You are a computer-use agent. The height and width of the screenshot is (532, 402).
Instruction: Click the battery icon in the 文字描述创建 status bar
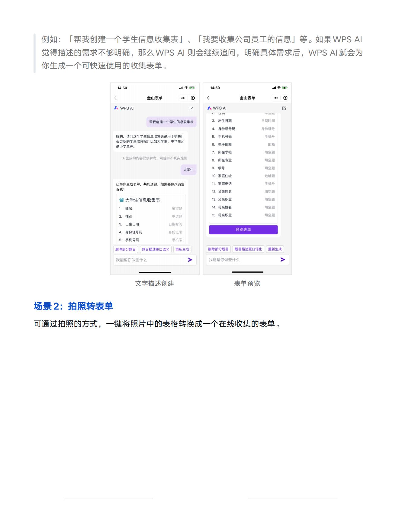pos(192,88)
